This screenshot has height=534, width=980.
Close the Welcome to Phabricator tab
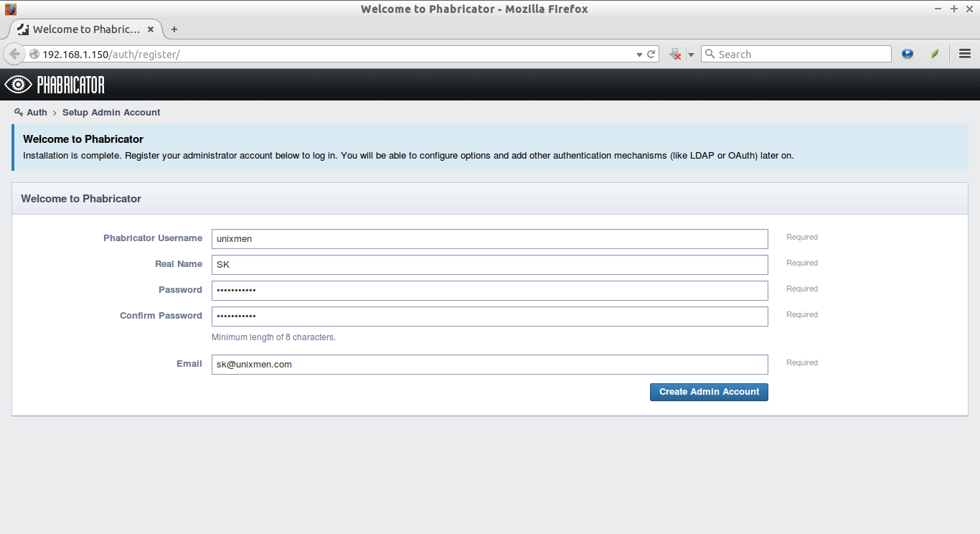(x=151, y=29)
